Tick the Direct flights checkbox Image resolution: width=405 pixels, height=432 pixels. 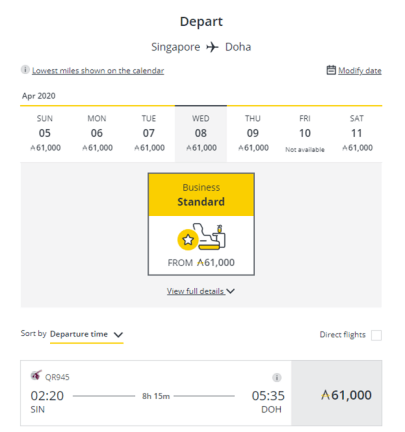[x=376, y=335]
